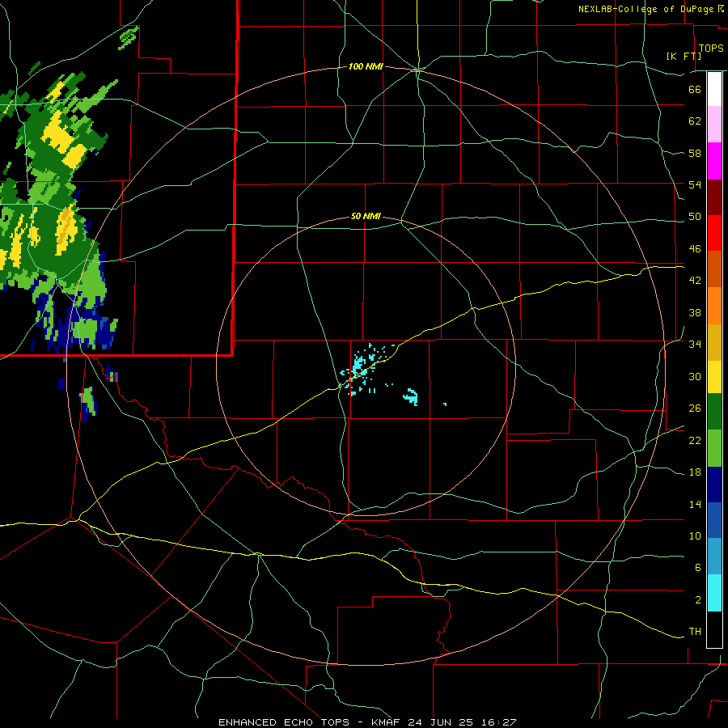728x728 pixels.
Task: Click the NEXLAB-College of DuPage credit text
Action: tap(645, 9)
